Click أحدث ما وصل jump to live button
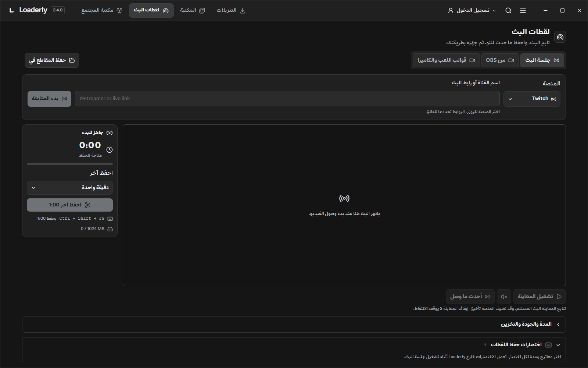This screenshot has width=588, height=368. [470, 297]
